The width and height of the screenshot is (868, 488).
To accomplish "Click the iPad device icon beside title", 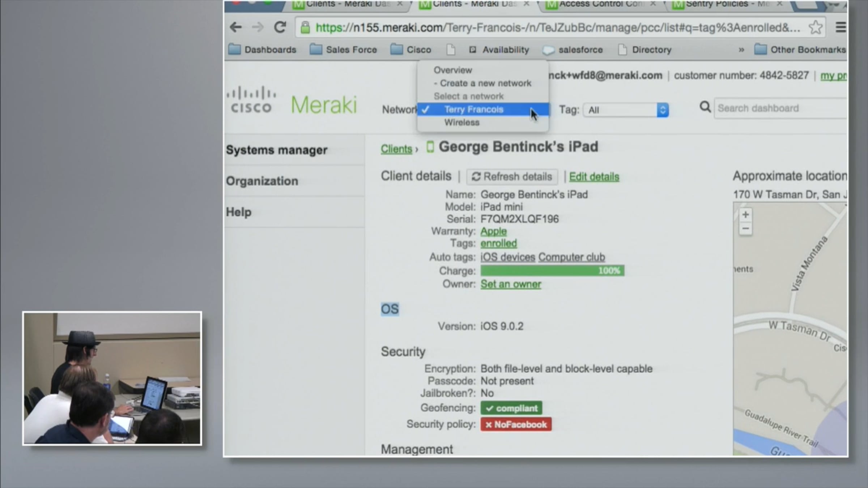I will (x=430, y=147).
